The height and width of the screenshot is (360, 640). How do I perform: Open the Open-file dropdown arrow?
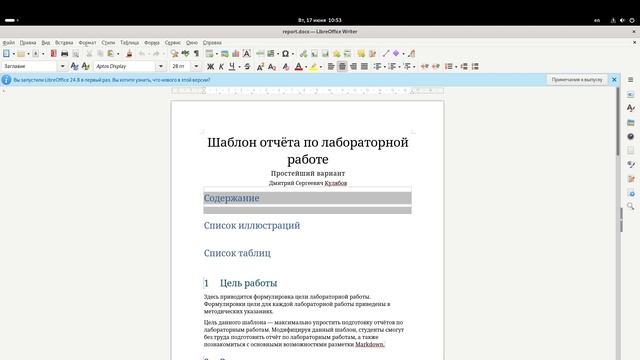(x=28, y=54)
